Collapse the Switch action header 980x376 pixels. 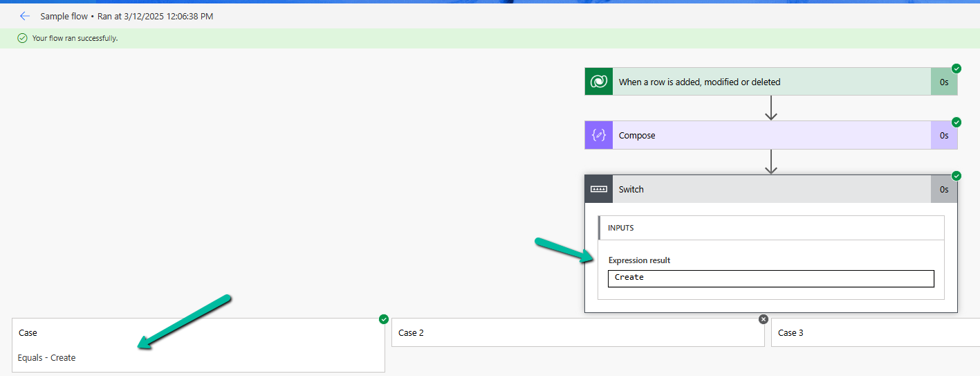pyautogui.click(x=770, y=189)
